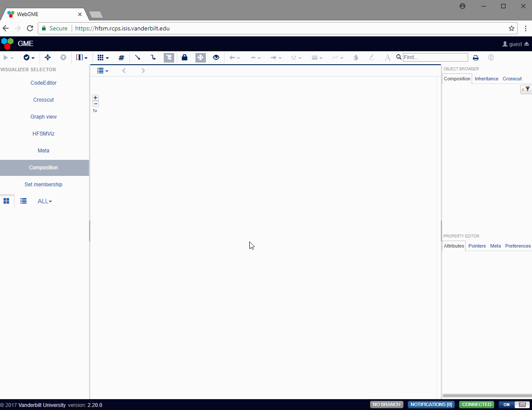
Task: Click the lock icon in the toolbar
Action: (184, 57)
